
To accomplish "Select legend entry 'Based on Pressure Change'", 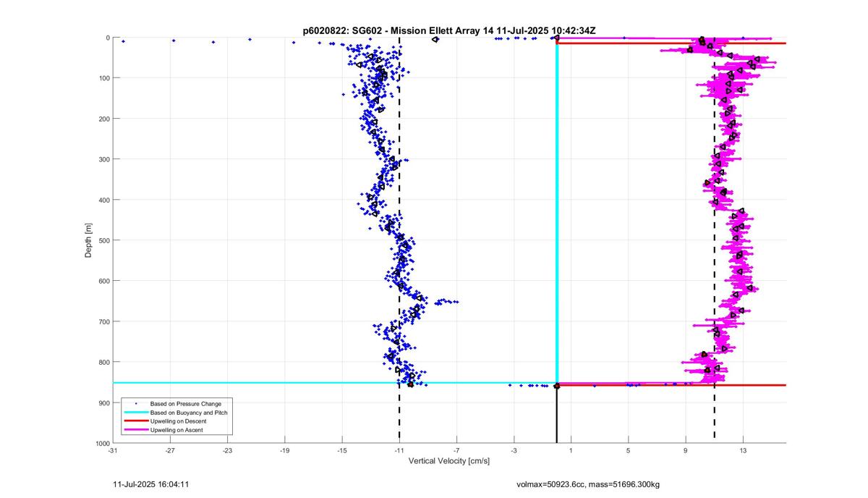I will (x=186, y=403).
